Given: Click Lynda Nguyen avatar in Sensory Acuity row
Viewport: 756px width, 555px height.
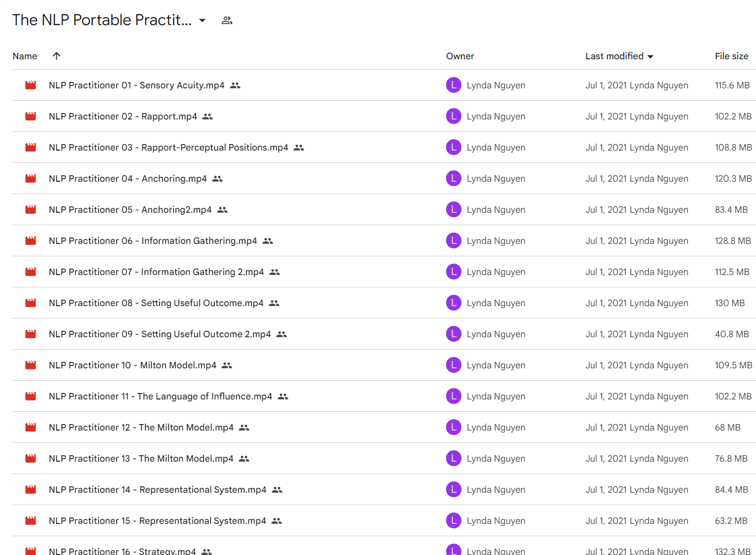Looking at the screenshot, I should tap(454, 85).
